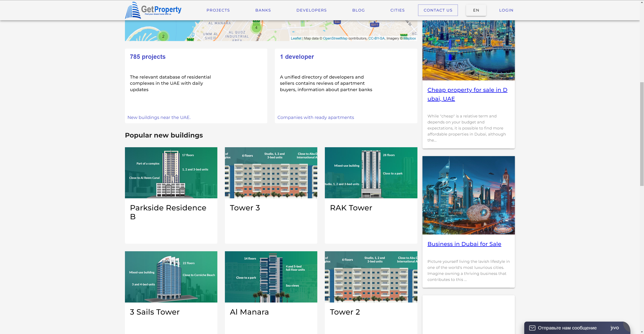
Task: Click the map cluster marker labeled 4
Action: [x=256, y=28]
